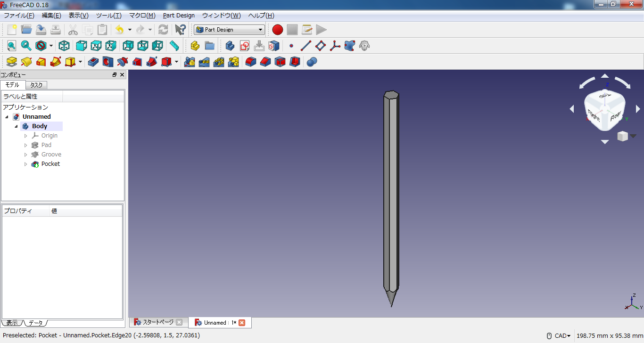Viewport: 644px width, 343px height.
Task: Select the MultiTransform tool
Action: point(233,62)
